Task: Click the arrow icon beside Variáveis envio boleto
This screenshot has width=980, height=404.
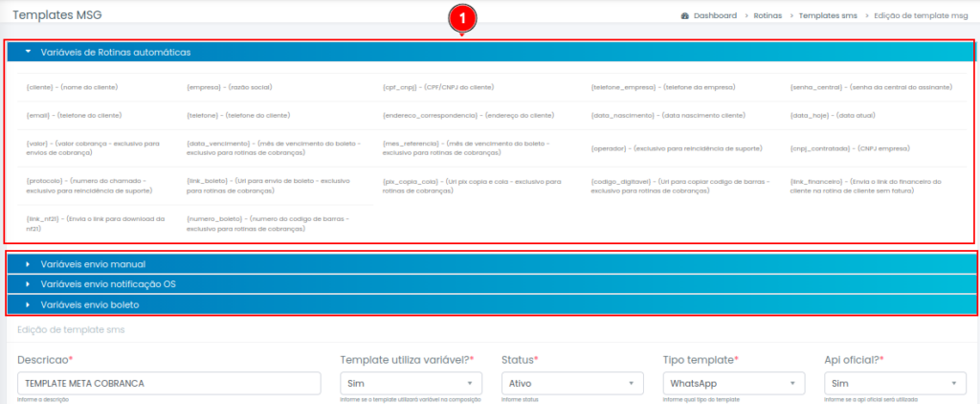Action: pyautogui.click(x=29, y=304)
